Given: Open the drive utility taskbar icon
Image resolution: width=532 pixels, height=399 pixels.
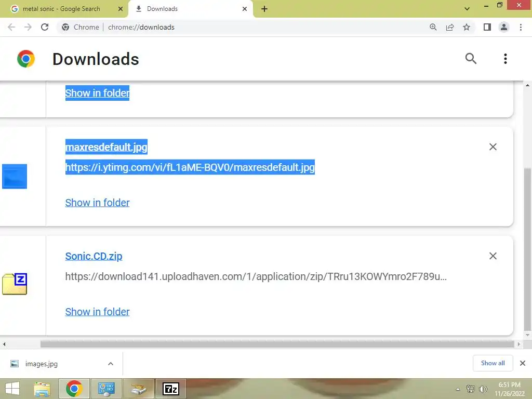Looking at the screenshot, I should point(139,389).
